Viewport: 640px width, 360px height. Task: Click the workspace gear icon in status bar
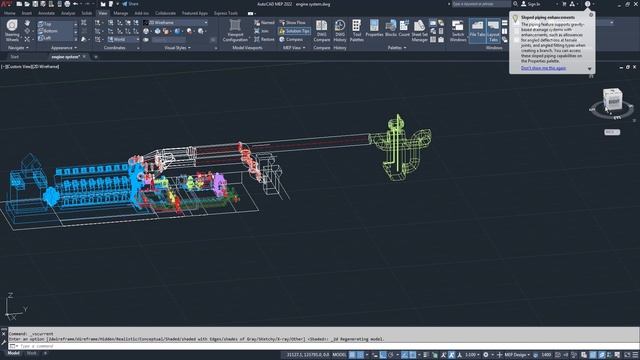pyautogui.click(x=486, y=355)
